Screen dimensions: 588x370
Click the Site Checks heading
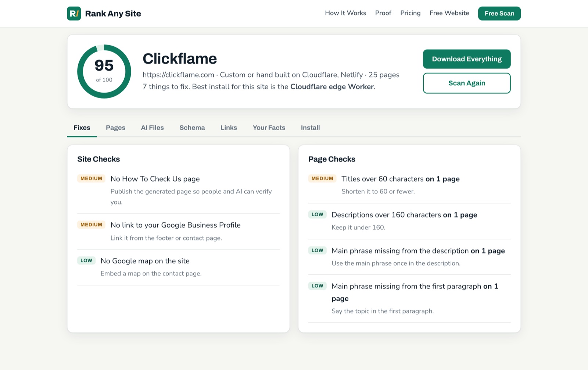(x=98, y=159)
